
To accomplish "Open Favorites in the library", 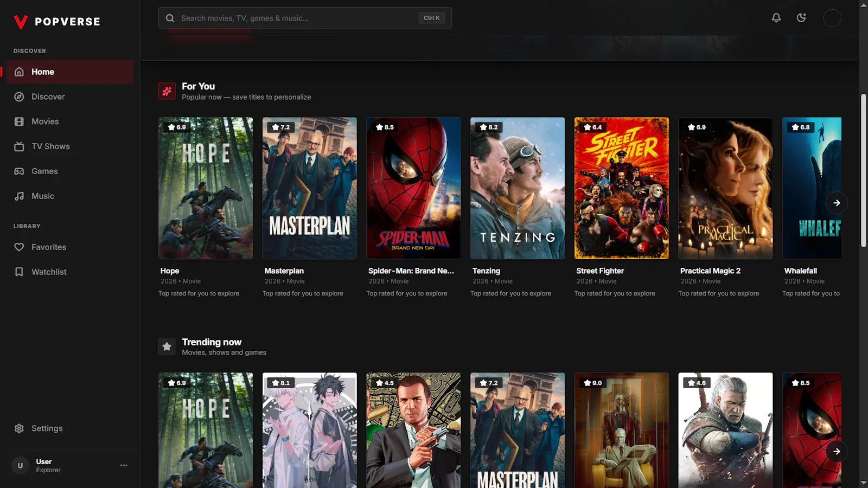I will [x=70, y=247].
